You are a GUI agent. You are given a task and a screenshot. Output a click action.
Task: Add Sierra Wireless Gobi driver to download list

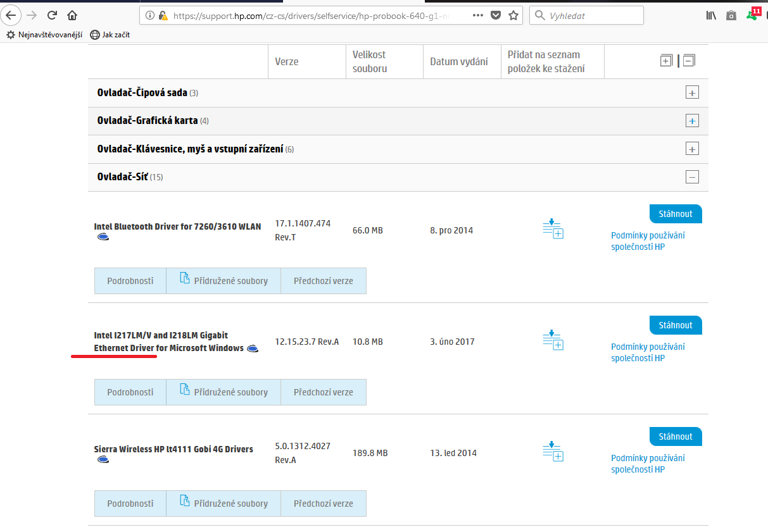click(553, 452)
